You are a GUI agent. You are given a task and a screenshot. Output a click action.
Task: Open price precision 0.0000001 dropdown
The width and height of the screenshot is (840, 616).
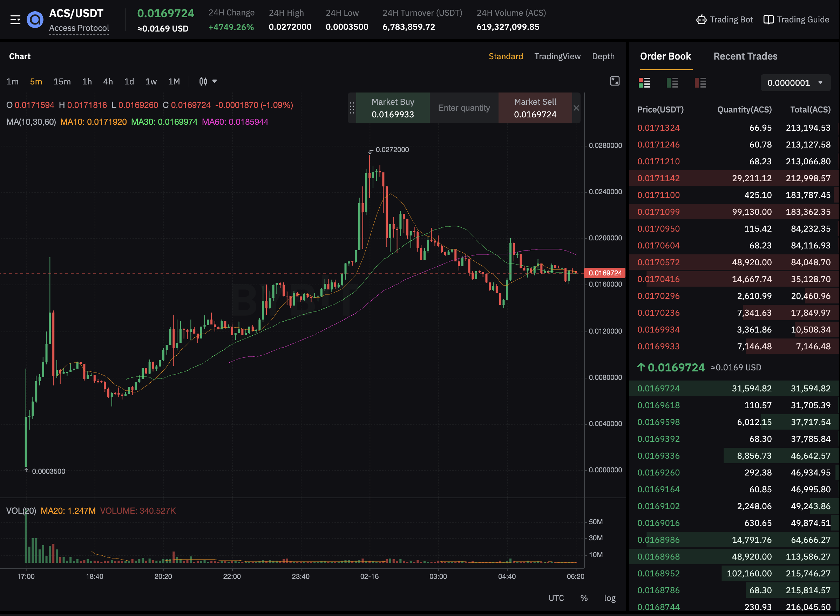pos(795,83)
